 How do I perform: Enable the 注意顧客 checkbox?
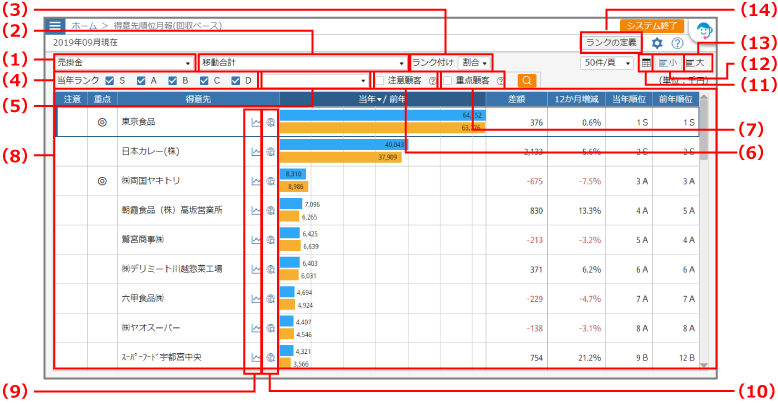[380, 80]
